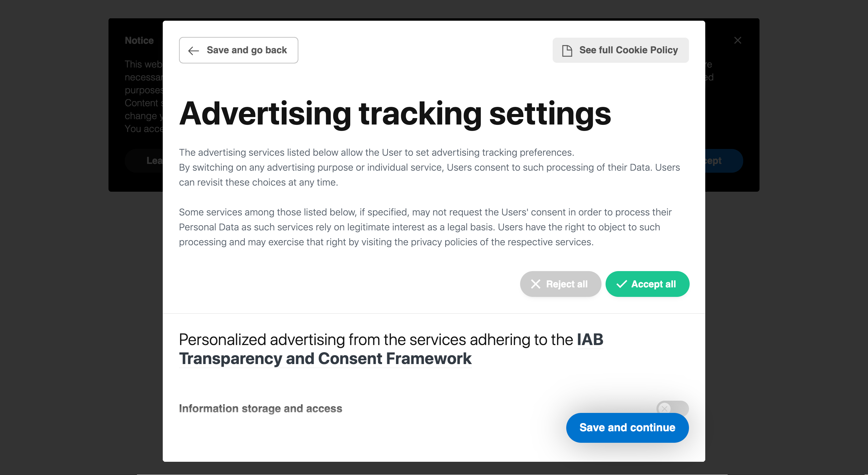Close the background Notice banner with its X
Screen dimensions: 868x475
coord(737,40)
